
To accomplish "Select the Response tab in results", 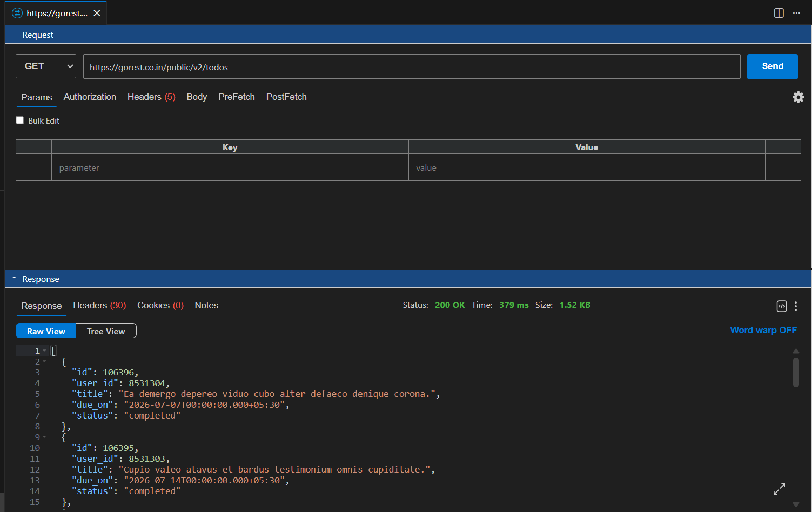I will [42, 306].
